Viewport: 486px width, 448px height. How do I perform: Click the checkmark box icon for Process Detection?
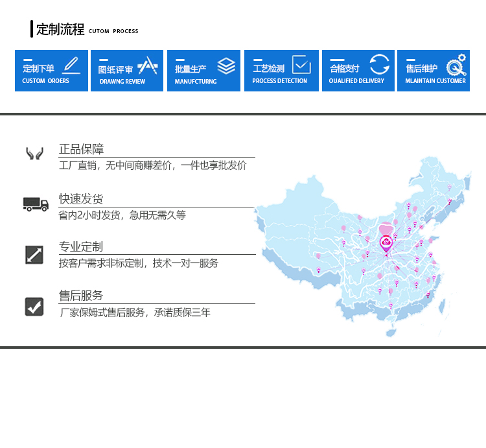pos(301,64)
